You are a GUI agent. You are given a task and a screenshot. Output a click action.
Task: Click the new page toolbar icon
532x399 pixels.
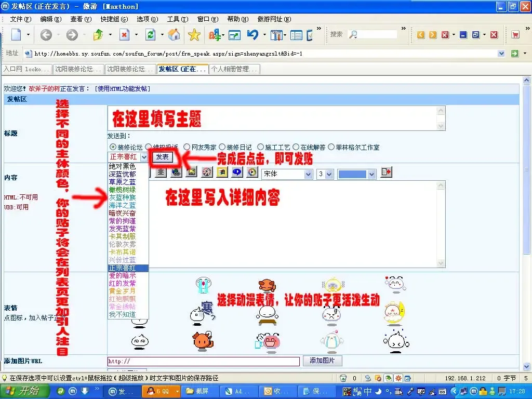point(16,35)
